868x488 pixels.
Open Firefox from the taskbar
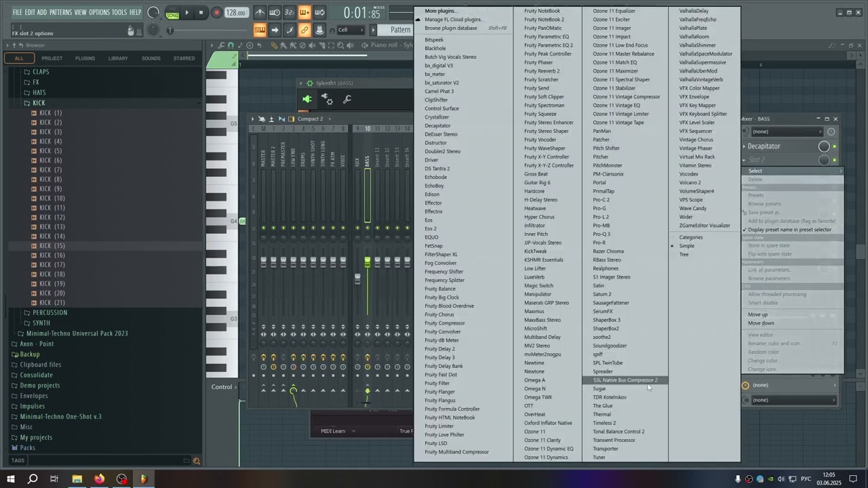click(100, 479)
